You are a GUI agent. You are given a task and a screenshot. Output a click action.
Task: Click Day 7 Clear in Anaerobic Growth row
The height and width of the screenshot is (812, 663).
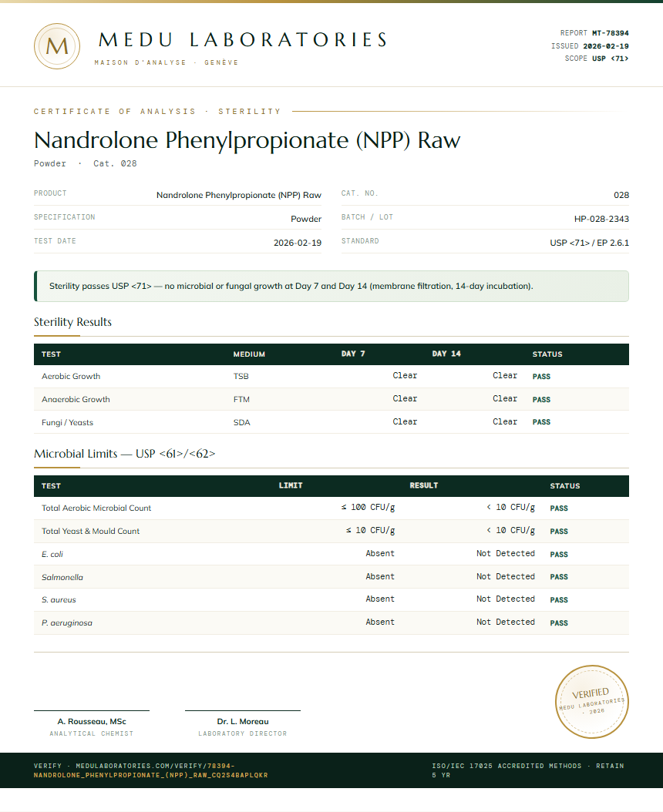pos(405,399)
